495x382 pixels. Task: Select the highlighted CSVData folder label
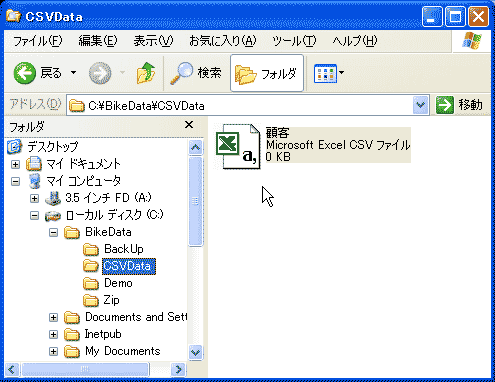129,266
